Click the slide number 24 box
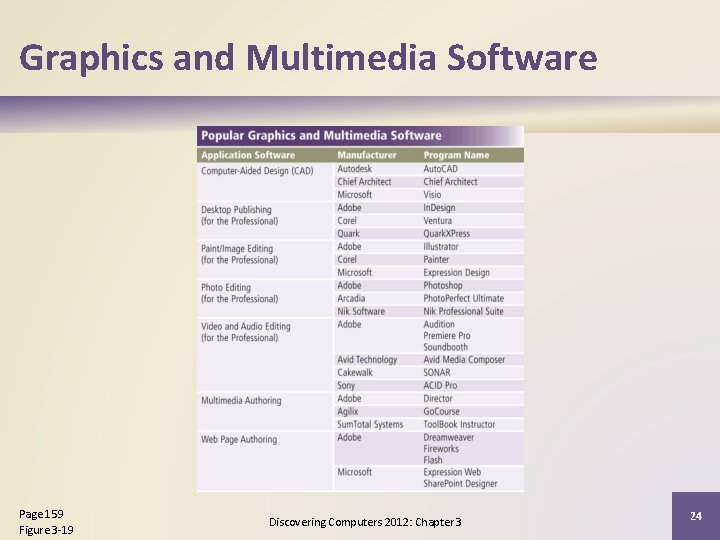Image resolution: width=720 pixels, height=540 pixels. (696, 516)
